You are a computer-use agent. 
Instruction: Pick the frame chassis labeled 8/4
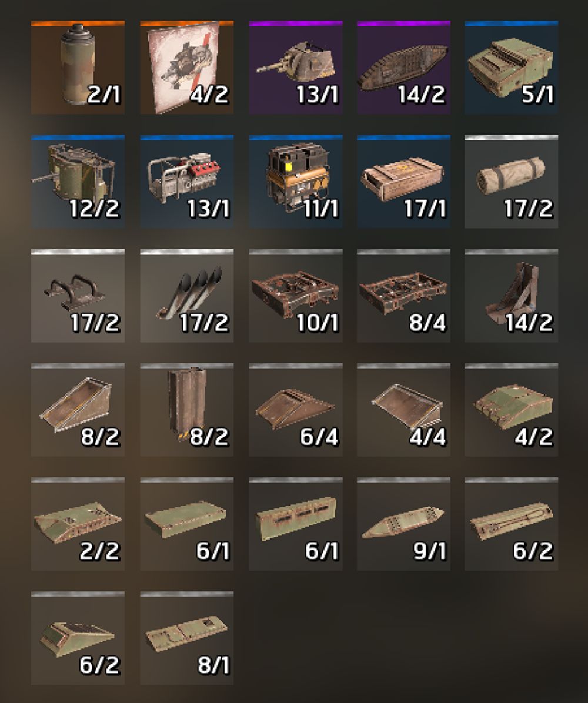coord(403,296)
